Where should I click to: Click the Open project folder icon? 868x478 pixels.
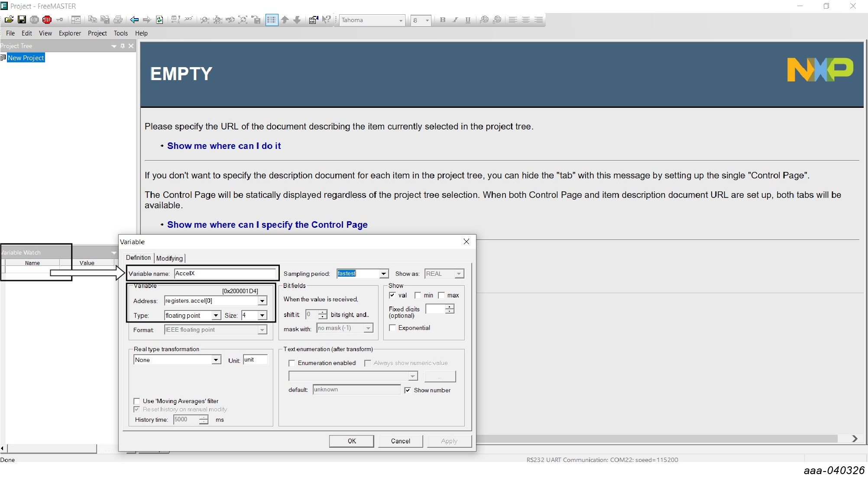9,20
